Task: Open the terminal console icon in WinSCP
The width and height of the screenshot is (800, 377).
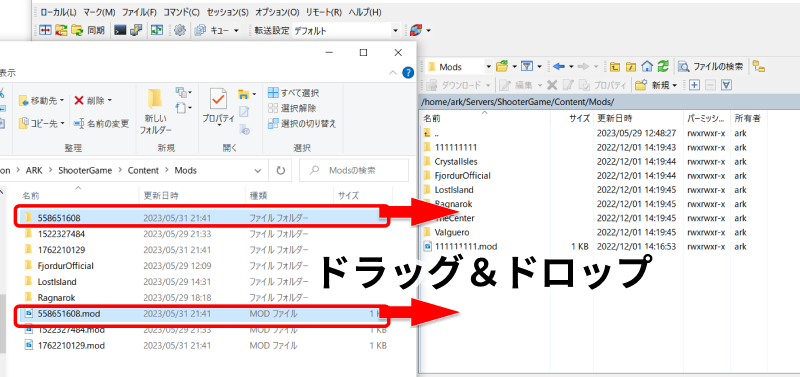Action: point(120,31)
